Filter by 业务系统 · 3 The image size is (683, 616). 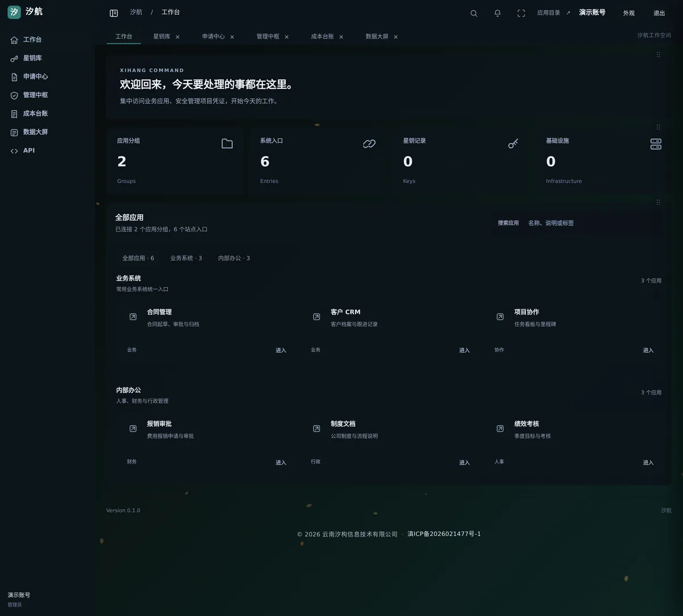[x=186, y=258]
